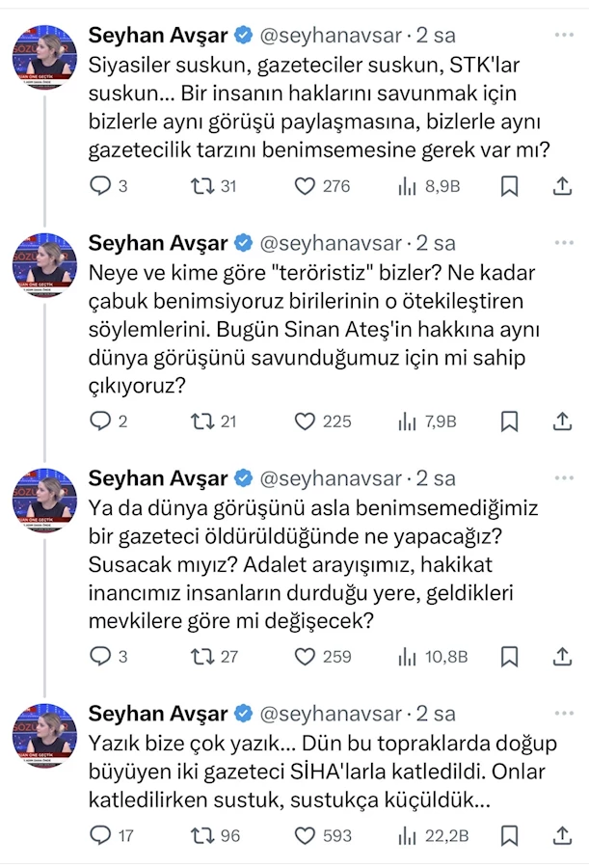This screenshot has width=589, height=868.
Task: Bookmark the "Ya da dünya görüşünü" tweet
Action: (x=511, y=657)
